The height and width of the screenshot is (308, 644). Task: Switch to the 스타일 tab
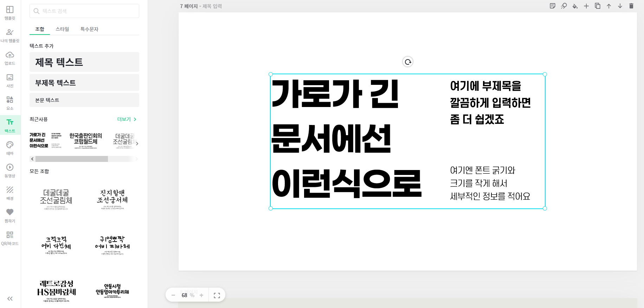62,29
